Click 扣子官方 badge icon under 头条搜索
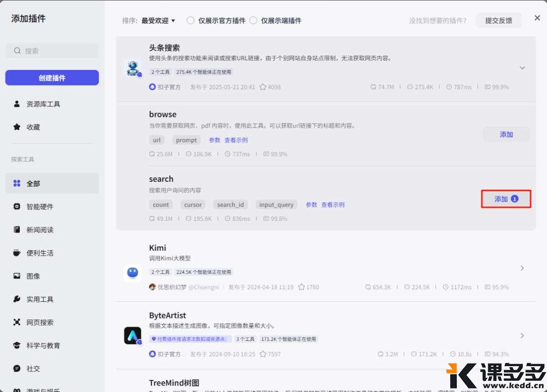Screen dimensions: 547x392 pyautogui.click(x=152, y=87)
